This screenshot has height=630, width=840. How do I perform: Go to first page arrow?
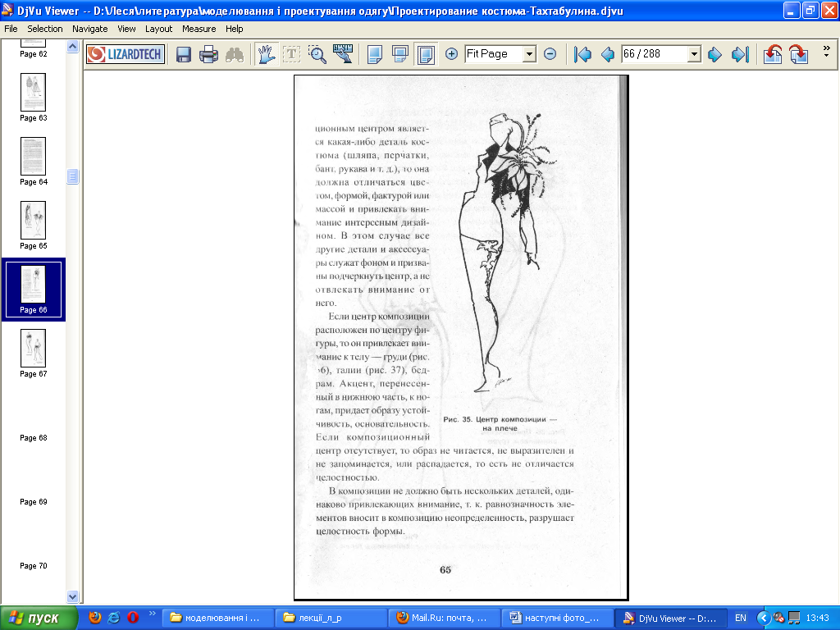[x=582, y=54]
